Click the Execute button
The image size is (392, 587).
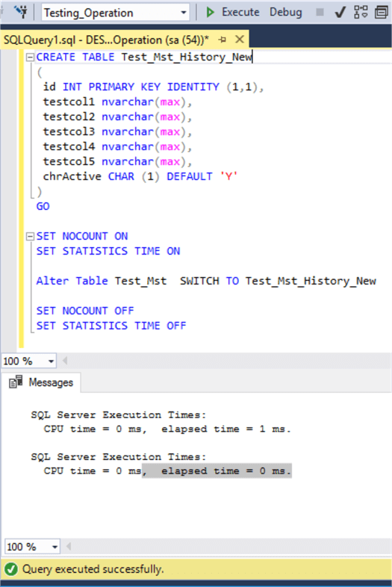coord(232,13)
